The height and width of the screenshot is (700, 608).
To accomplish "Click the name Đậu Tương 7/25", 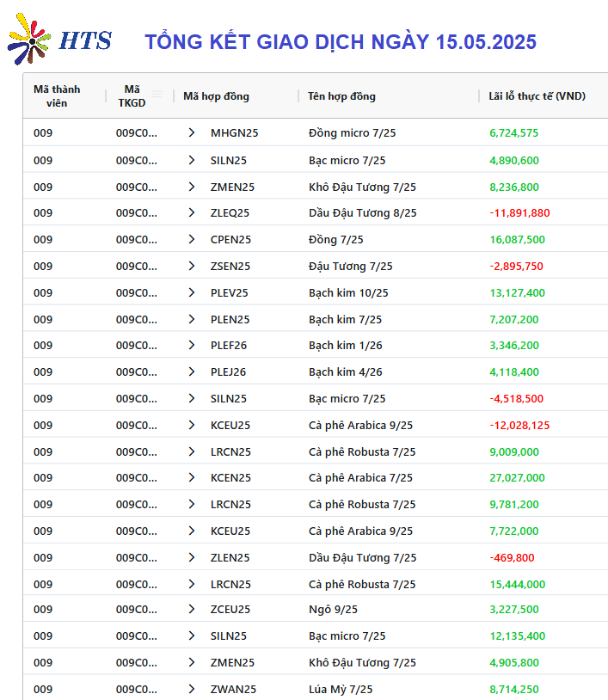I will (350, 267).
